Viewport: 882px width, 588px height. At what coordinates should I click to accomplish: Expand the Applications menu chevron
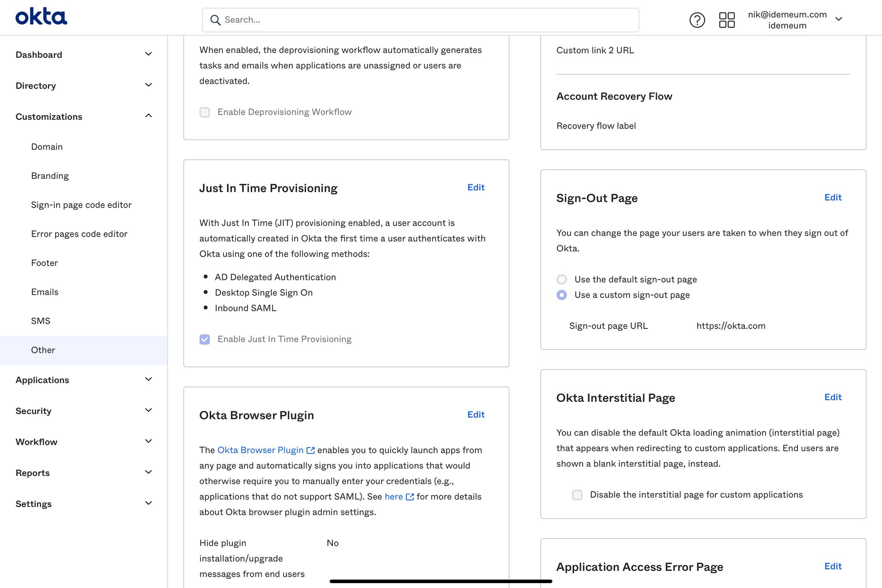(149, 379)
